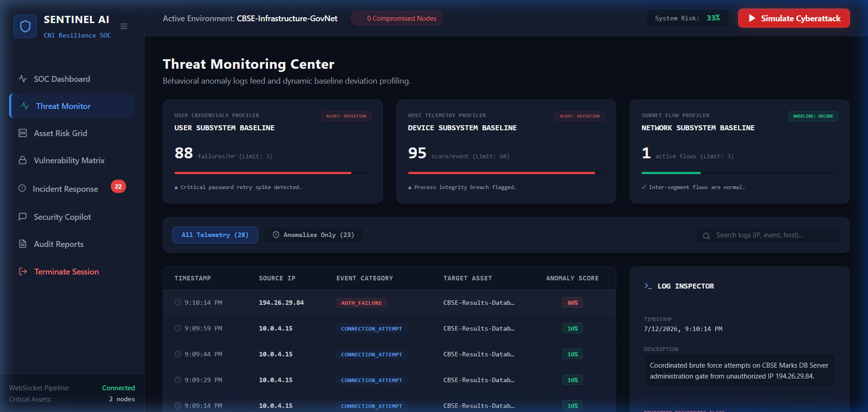
Task: Click the SOURCE IP column header
Action: [277, 278]
